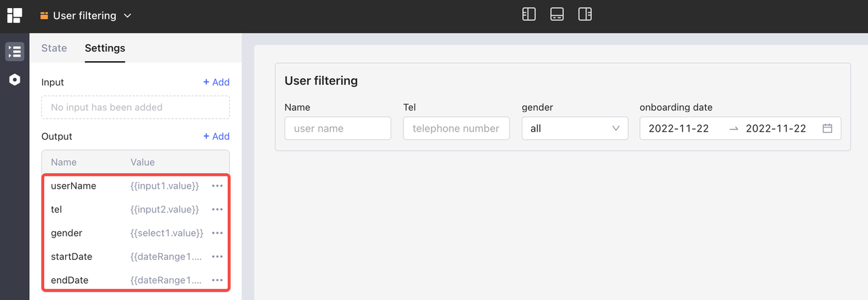Switch to the State tab
Image resolution: width=868 pixels, height=300 pixels.
[x=54, y=48]
